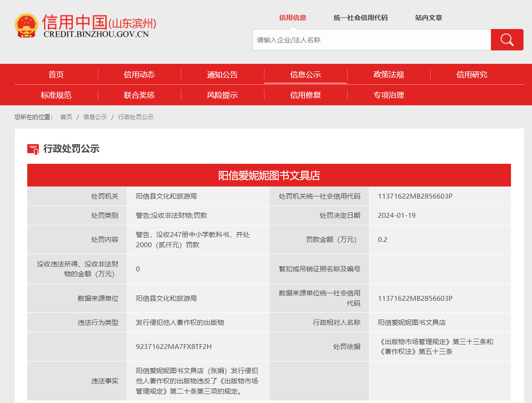The height and width of the screenshot is (403, 532).
Task: Open 标准规范 in the second nav row
Action: click(56, 95)
